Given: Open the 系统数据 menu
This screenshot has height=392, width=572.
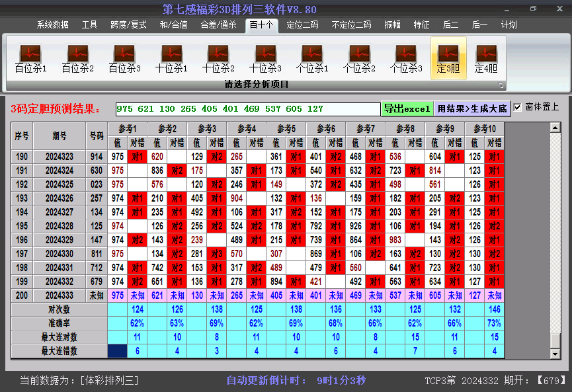Looking at the screenshot, I should [x=52, y=25].
